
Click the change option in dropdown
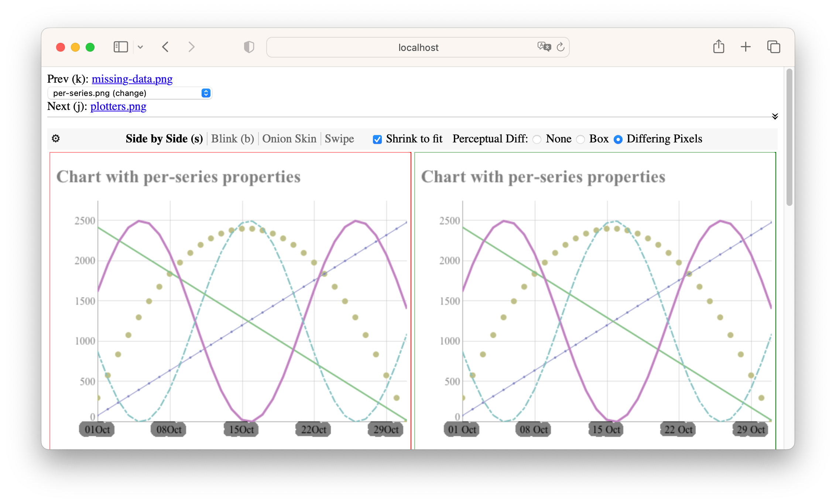coord(129,93)
